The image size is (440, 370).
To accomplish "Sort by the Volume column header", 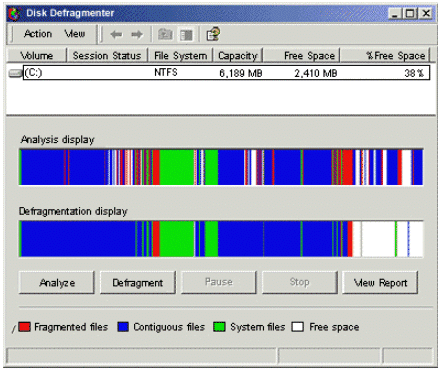I will click(37, 55).
